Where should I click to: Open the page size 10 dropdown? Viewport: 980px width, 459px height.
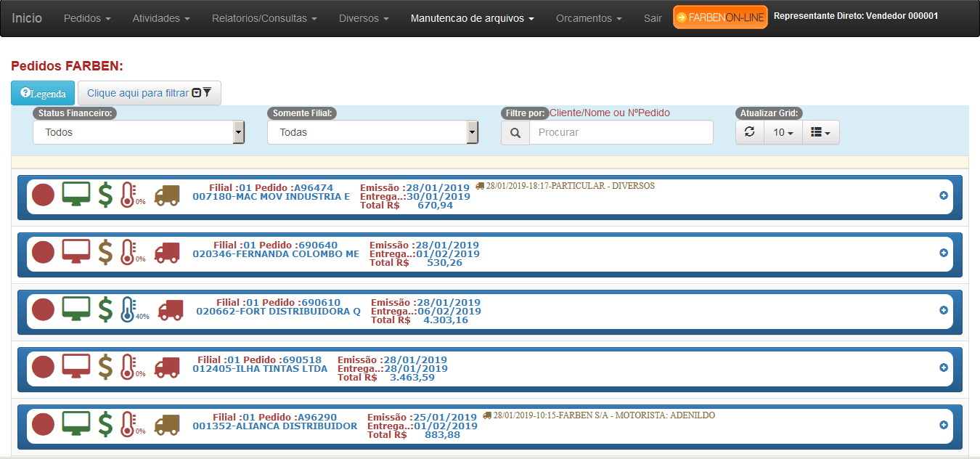point(783,132)
